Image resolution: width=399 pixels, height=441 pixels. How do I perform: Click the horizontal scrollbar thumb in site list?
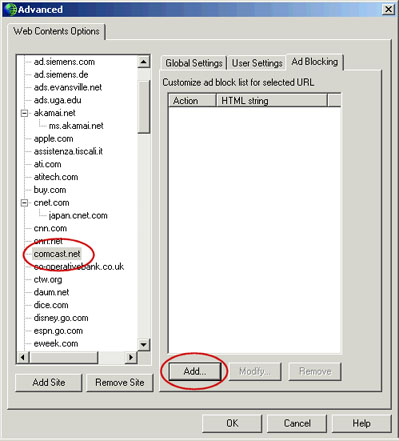(x=64, y=357)
